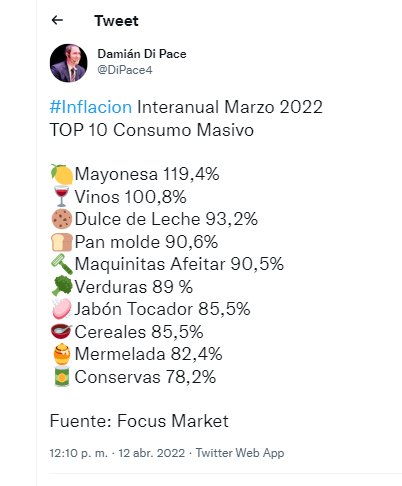Image resolution: width=402 pixels, height=486 pixels.
Task: Open the #Inflacion hashtag
Action: (x=91, y=107)
